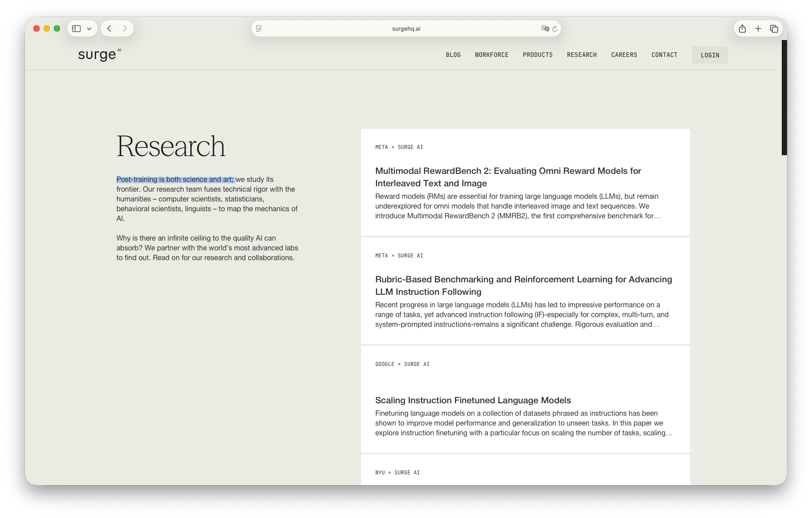The height and width of the screenshot is (518, 812).
Task: Minimize the window with the yellow button
Action: click(47, 28)
